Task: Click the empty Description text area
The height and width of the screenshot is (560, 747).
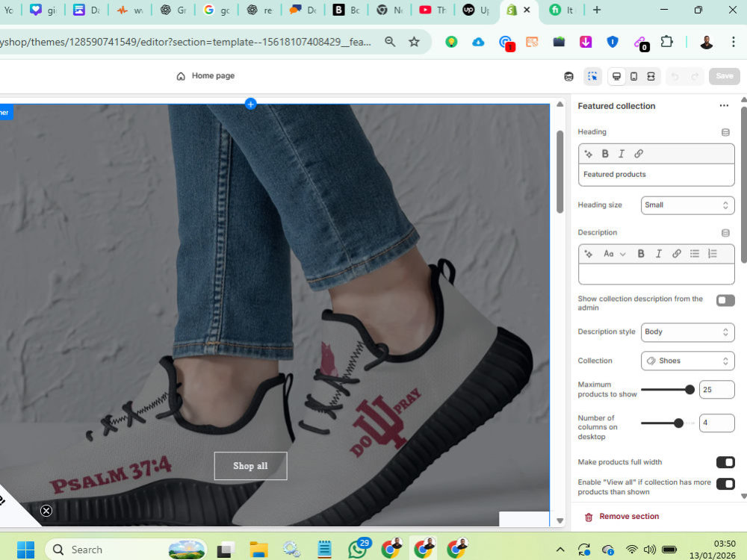Action: click(656, 274)
